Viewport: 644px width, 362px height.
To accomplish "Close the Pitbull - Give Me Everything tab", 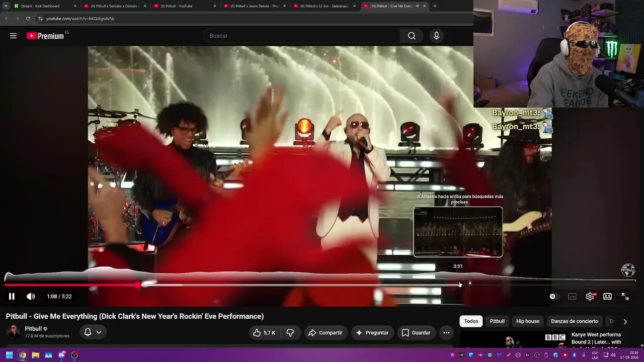I will [x=425, y=6].
